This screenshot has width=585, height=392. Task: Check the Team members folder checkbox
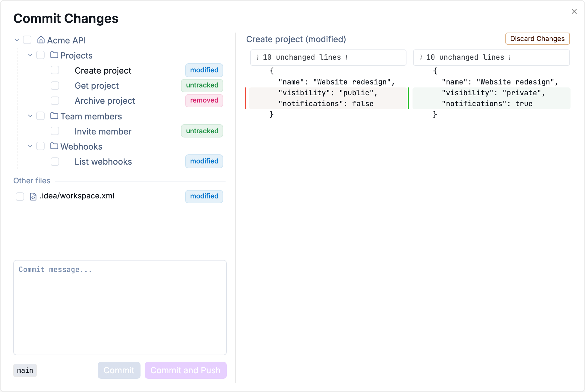pos(40,116)
